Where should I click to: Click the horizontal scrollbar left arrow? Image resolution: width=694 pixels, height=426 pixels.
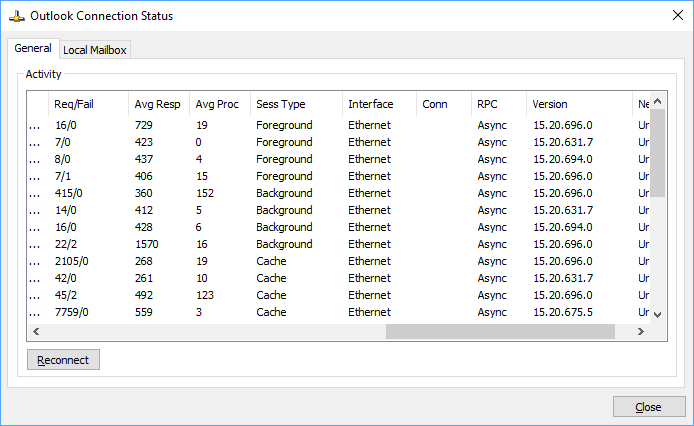click(35, 331)
